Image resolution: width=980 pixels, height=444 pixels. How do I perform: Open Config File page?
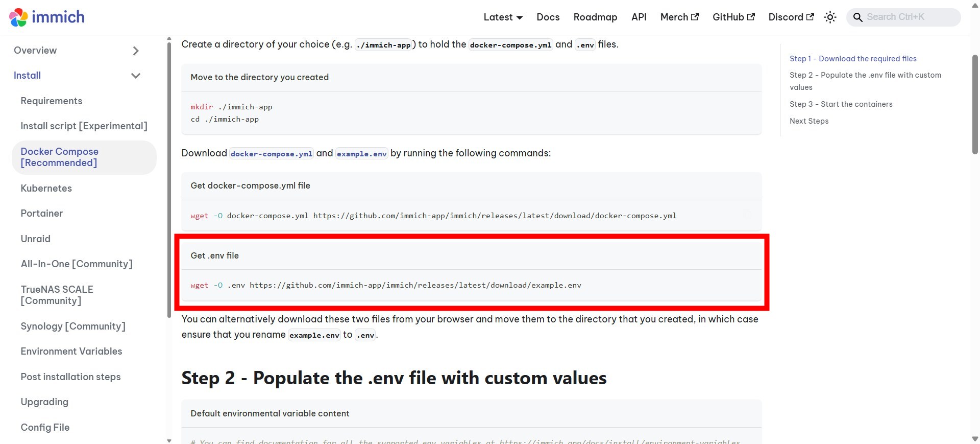tap(45, 428)
